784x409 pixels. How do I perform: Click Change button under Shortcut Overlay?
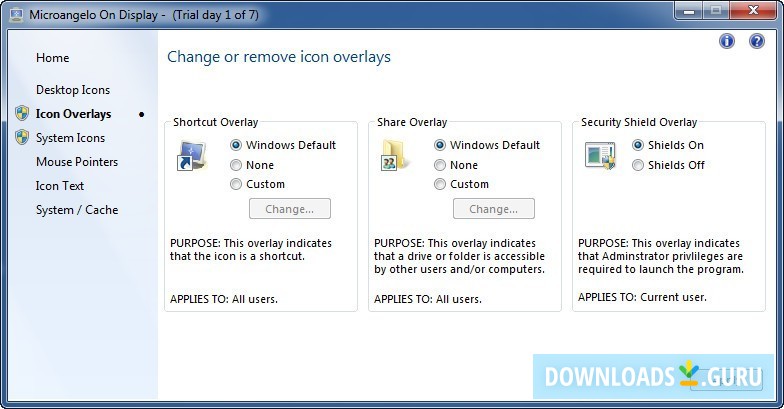(x=290, y=209)
